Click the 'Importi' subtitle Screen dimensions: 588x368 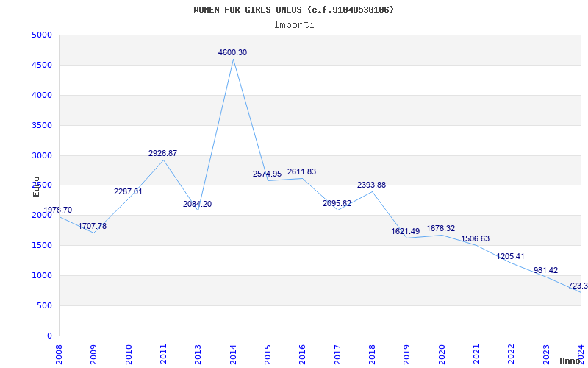click(294, 25)
